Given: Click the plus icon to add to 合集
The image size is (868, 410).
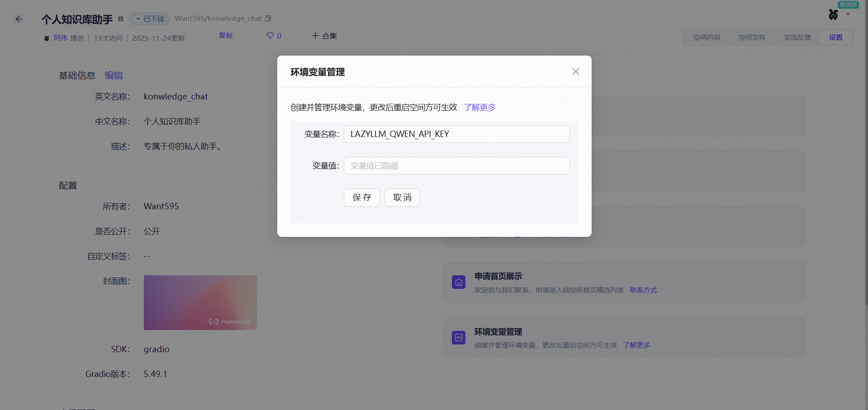Looking at the screenshot, I should pos(316,36).
